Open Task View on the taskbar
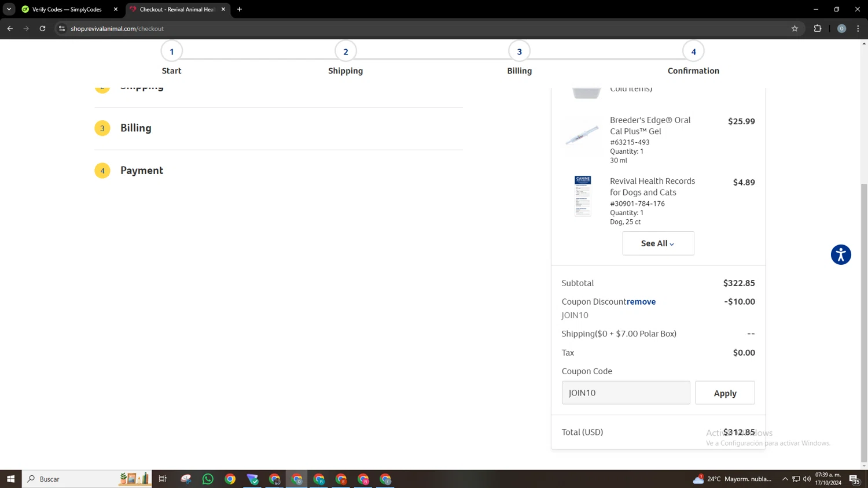Image resolution: width=868 pixels, height=488 pixels. [x=163, y=479]
